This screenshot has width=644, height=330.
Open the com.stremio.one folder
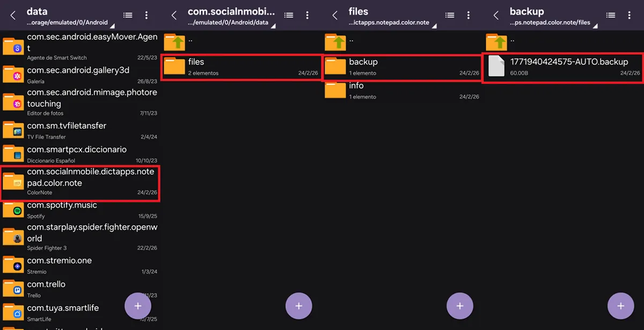[80, 265]
